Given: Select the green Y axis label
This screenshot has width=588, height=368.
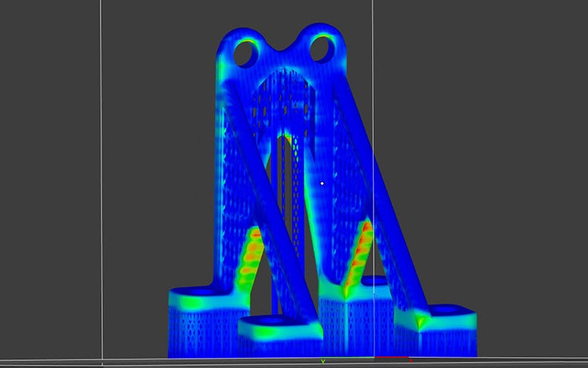Looking at the screenshot, I should 323,362.
